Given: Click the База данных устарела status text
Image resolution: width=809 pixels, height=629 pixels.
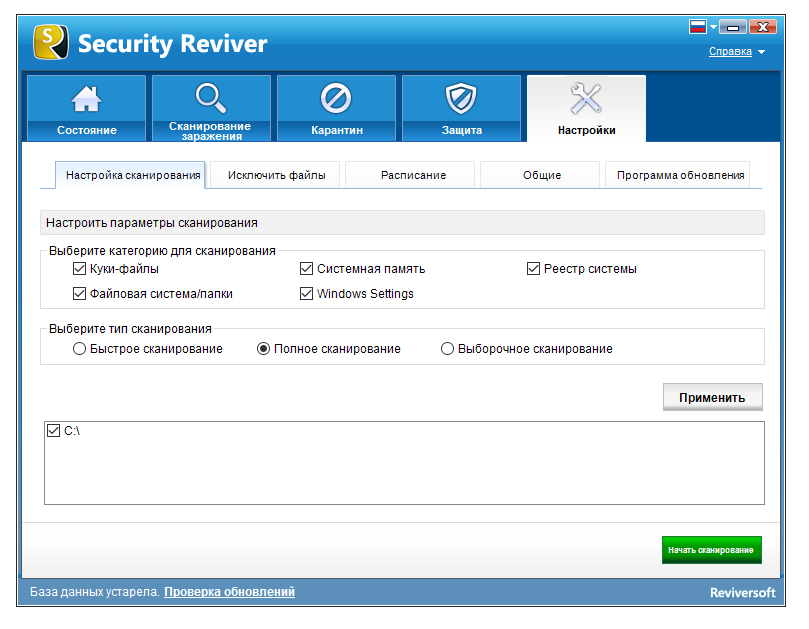Looking at the screenshot, I should pos(95,592).
